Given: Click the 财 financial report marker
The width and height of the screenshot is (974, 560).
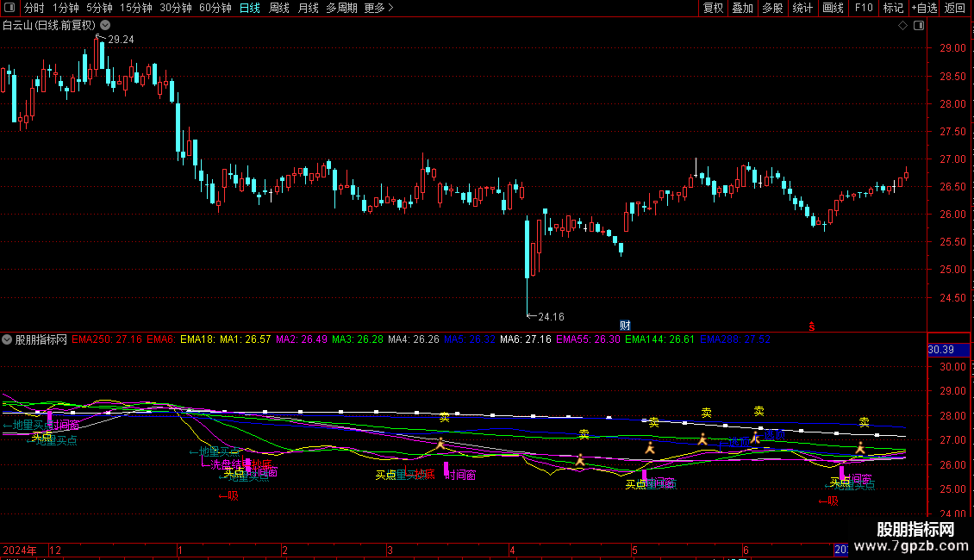Looking at the screenshot, I should [x=625, y=326].
